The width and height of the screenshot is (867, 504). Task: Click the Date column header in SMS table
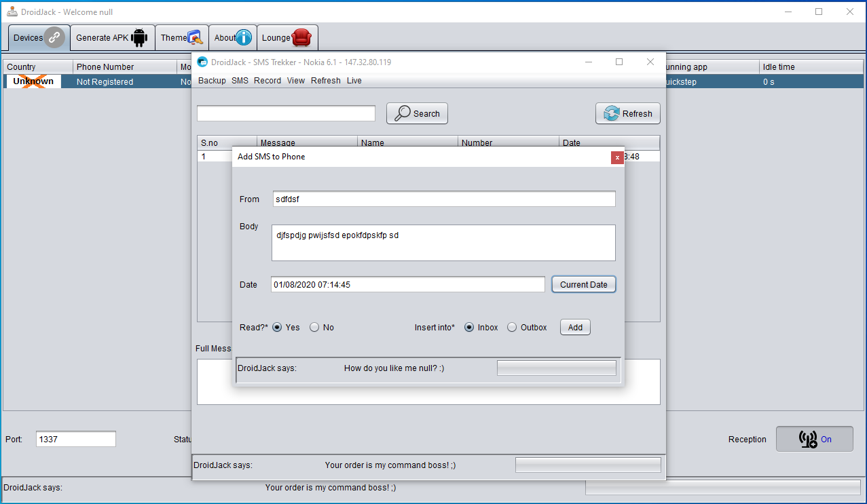tap(610, 142)
